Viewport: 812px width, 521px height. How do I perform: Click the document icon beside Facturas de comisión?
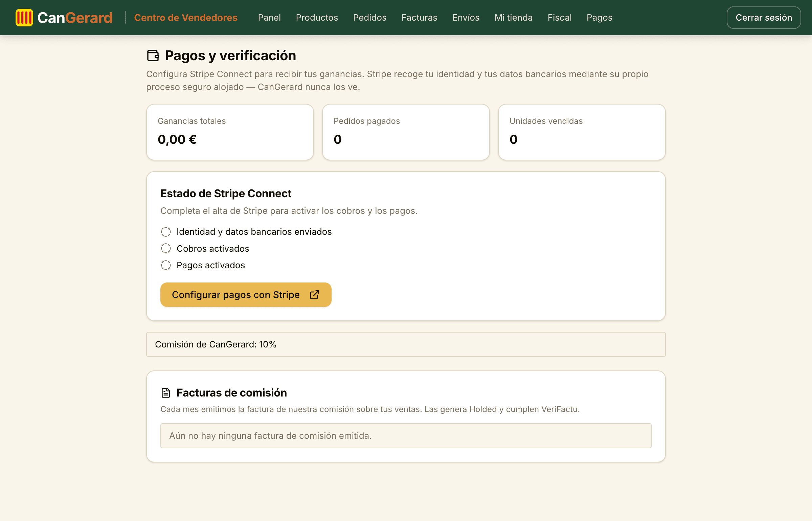(166, 393)
